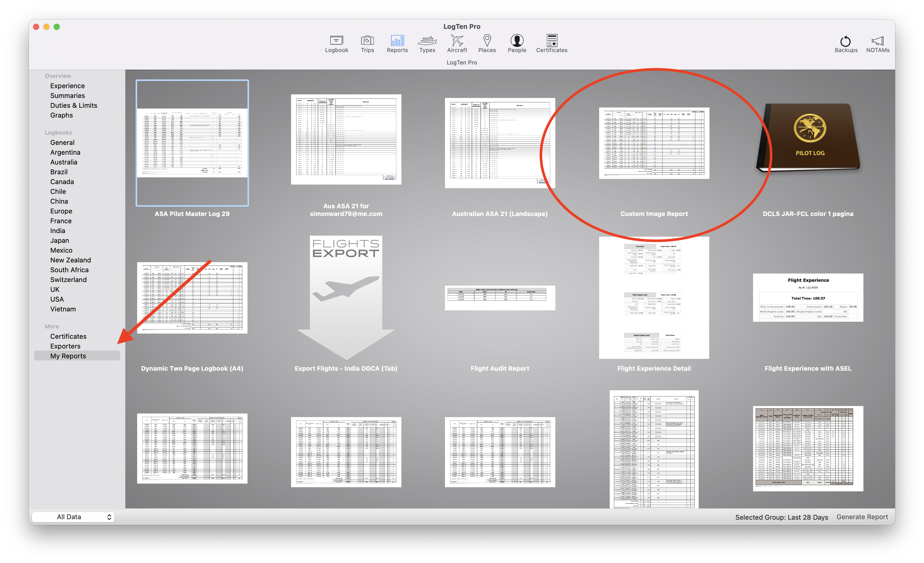This screenshot has height=563, width=924.
Task: Select the UK logbook
Action: tap(55, 289)
